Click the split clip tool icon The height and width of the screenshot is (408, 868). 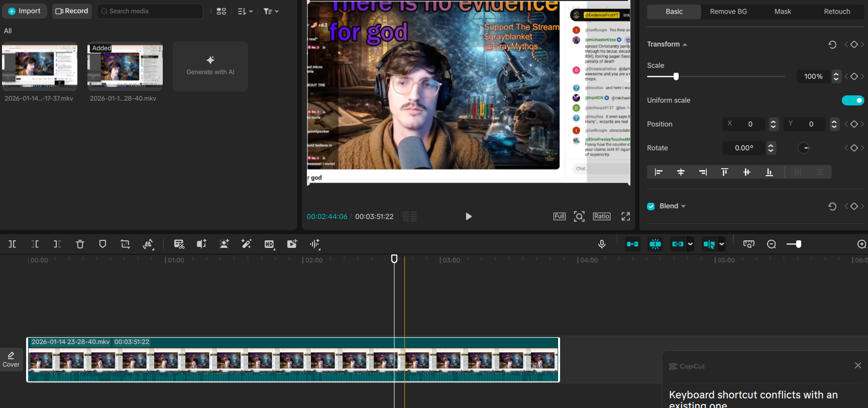pyautogui.click(x=13, y=244)
